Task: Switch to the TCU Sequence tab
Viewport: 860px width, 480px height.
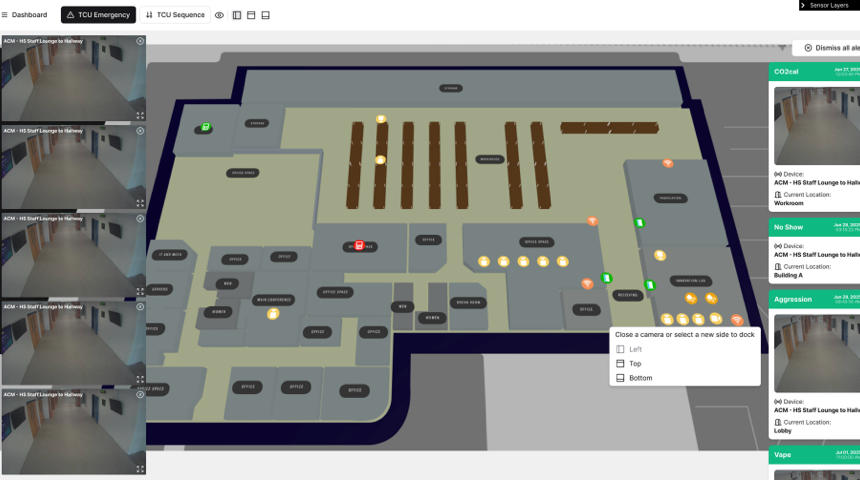Action: (174, 15)
